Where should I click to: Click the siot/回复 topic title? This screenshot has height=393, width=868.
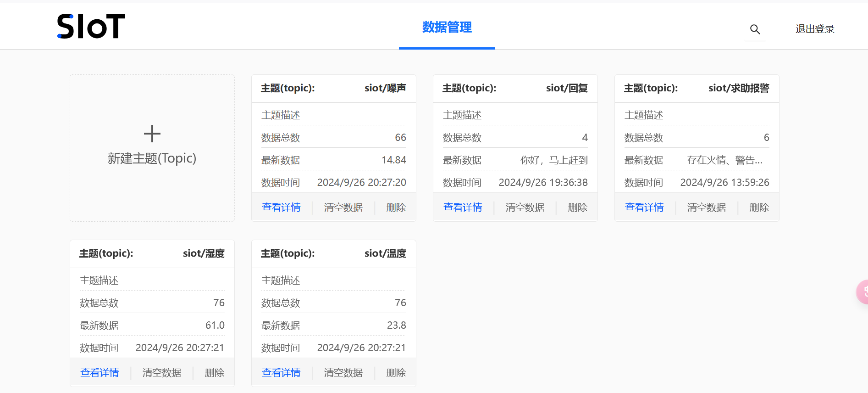pos(567,88)
